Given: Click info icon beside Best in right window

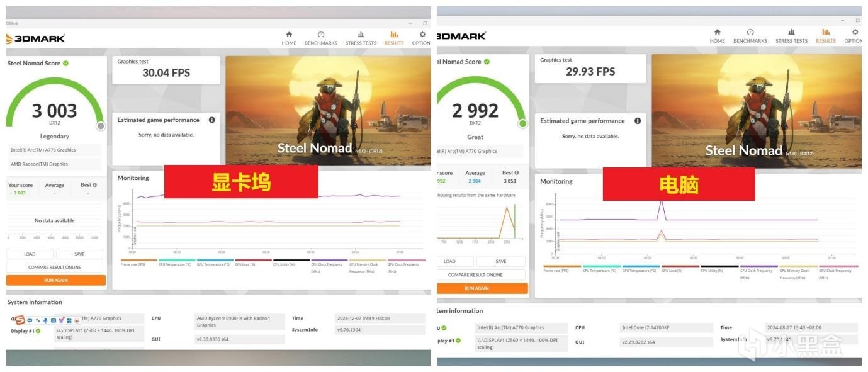Looking at the screenshot, I should pos(516,172).
